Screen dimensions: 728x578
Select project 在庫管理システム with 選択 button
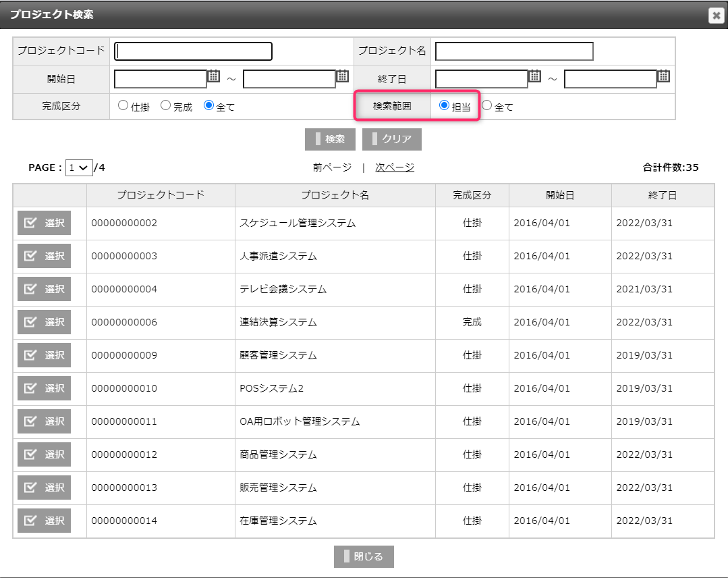click(44, 521)
